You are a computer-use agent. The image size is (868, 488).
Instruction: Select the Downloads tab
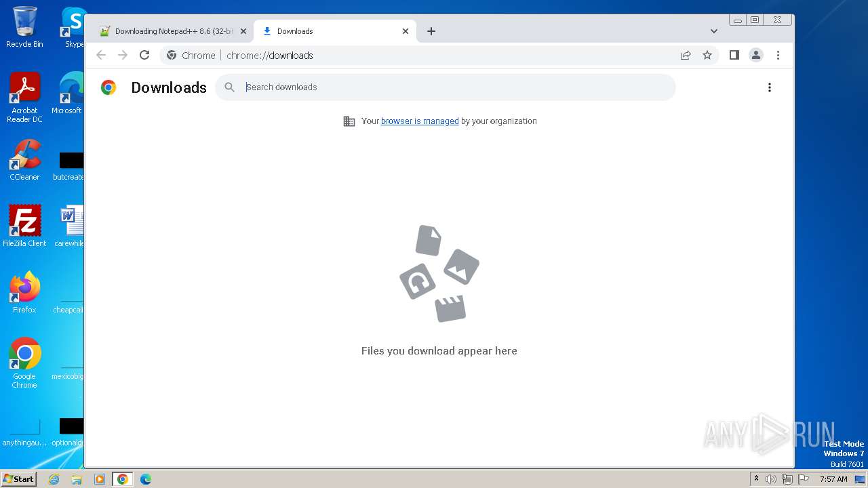(x=335, y=31)
